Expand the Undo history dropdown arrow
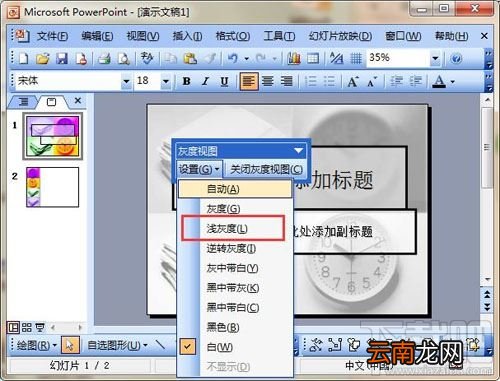The height and width of the screenshot is (381, 500). click(247, 59)
